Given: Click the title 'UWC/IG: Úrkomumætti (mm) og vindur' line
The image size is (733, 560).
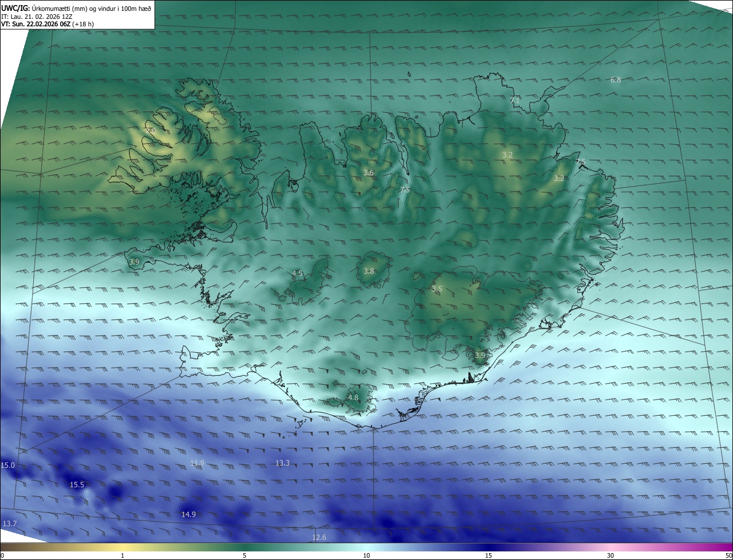Looking at the screenshot, I should pyautogui.click(x=76, y=8).
